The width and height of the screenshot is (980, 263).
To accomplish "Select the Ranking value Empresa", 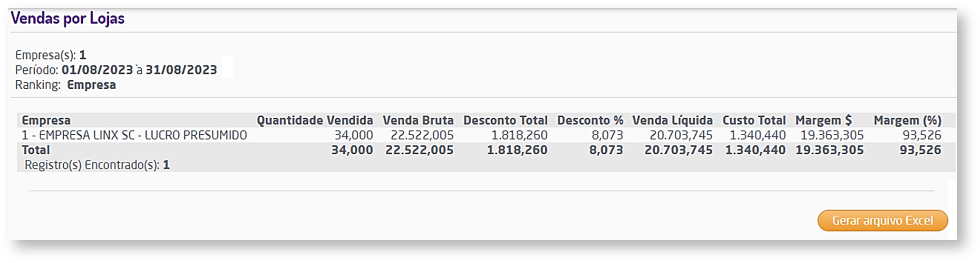I will point(91,85).
